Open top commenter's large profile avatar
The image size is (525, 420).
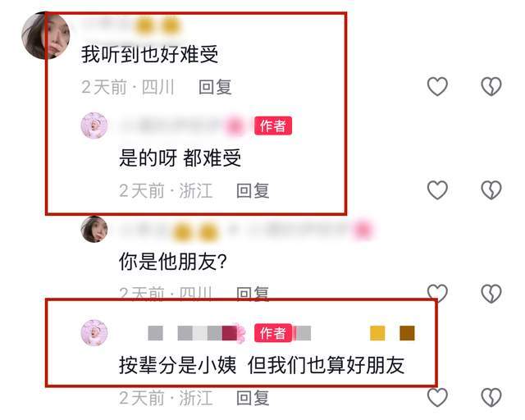45,36
